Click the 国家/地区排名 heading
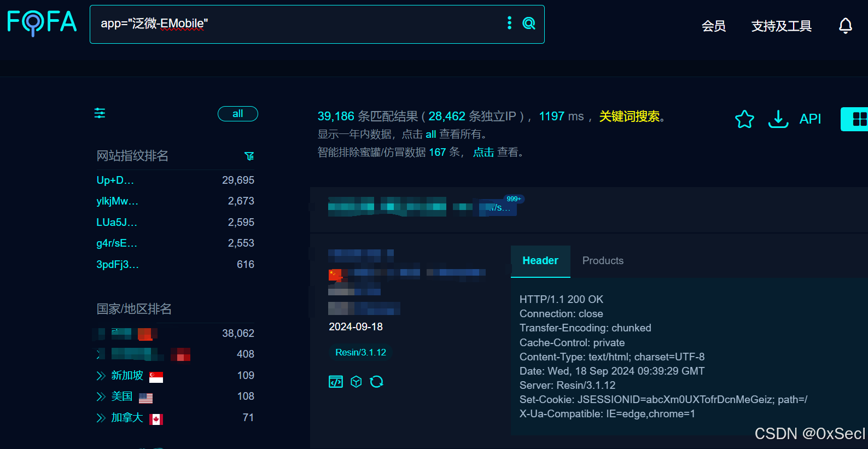Image resolution: width=868 pixels, height=449 pixels. 134,309
